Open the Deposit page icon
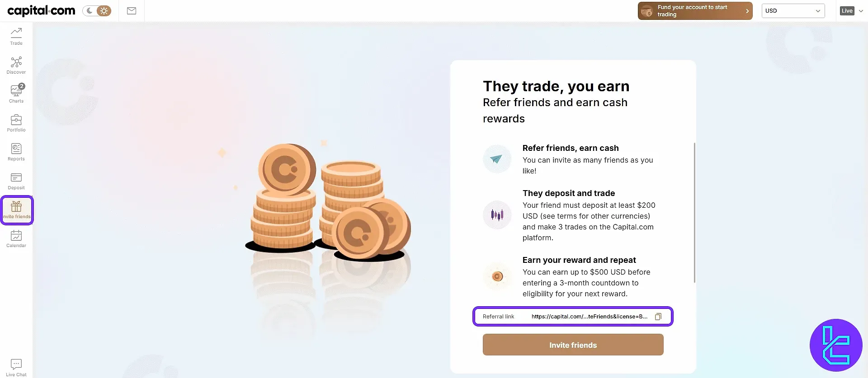 point(16,181)
